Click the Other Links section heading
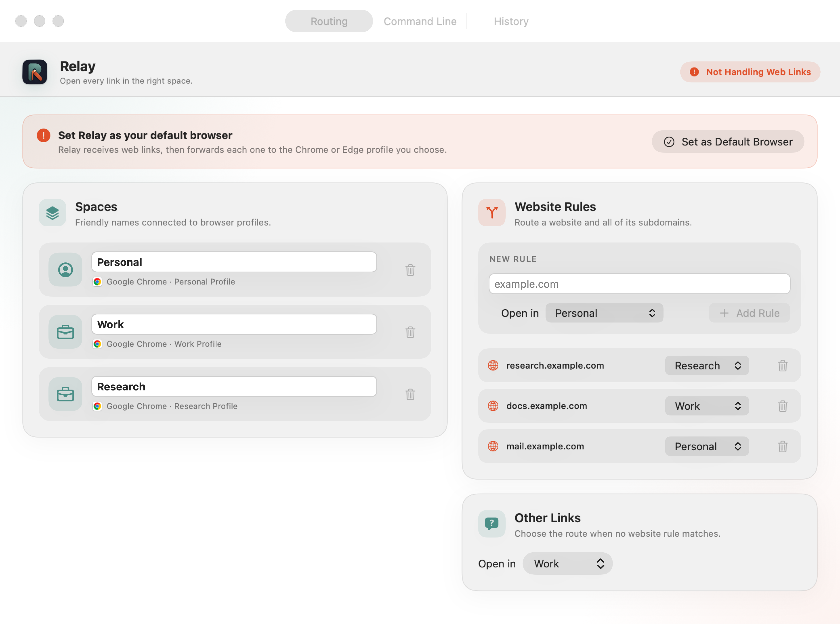 [547, 518]
